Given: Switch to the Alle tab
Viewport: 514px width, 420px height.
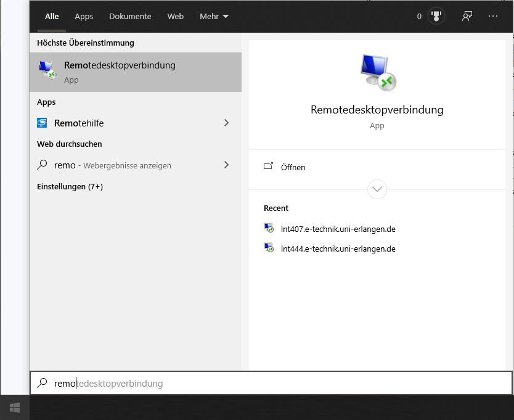Looking at the screenshot, I should 52,17.
